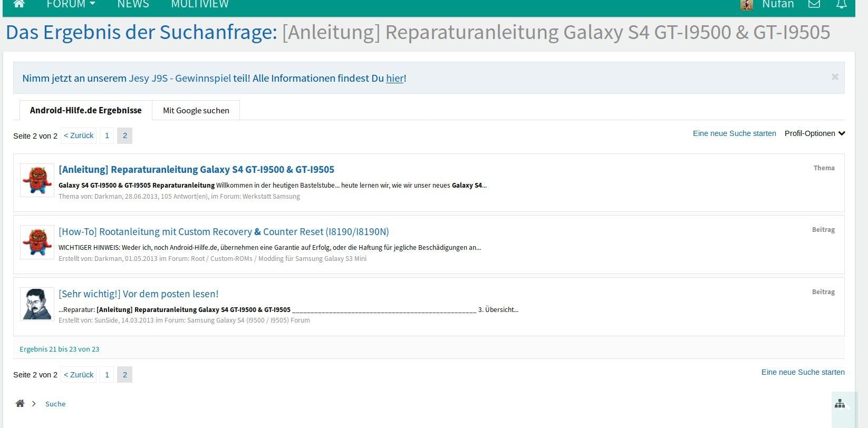Go to the forum home icon in top navigation
This screenshot has width=868, height=428.
(19, 4)
